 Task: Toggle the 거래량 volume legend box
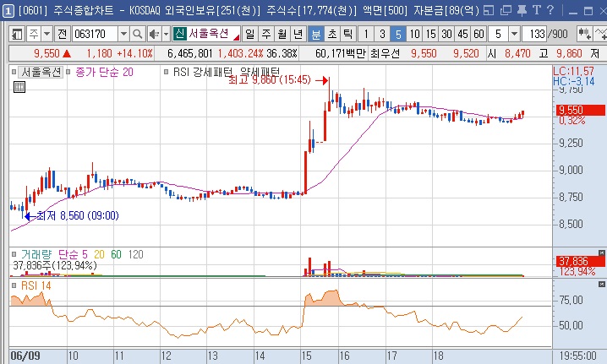click(14, 254)
